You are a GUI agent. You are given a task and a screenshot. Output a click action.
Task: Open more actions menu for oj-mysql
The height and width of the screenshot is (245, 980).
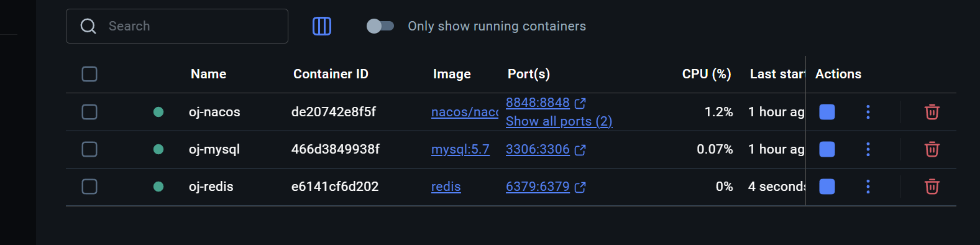coord(868,149)
